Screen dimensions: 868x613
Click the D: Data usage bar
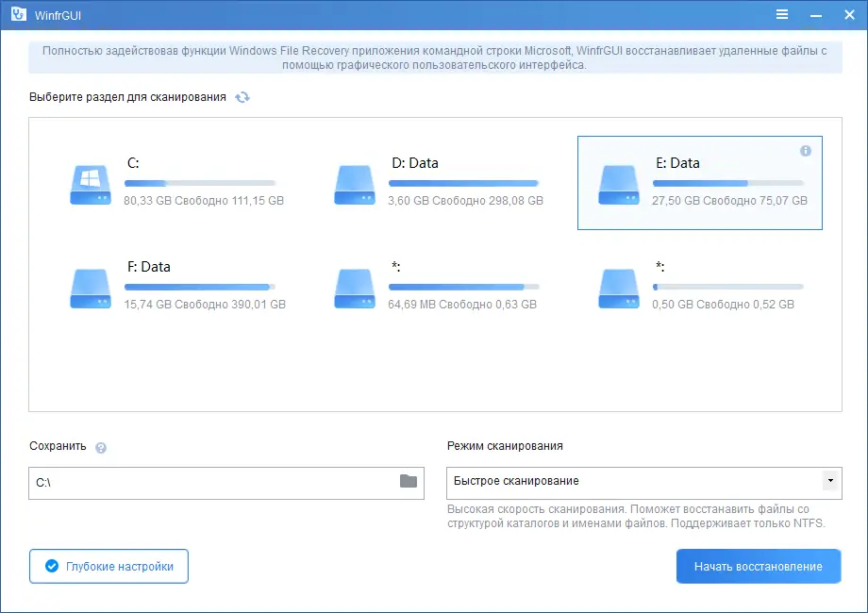[x=464, y=183]
